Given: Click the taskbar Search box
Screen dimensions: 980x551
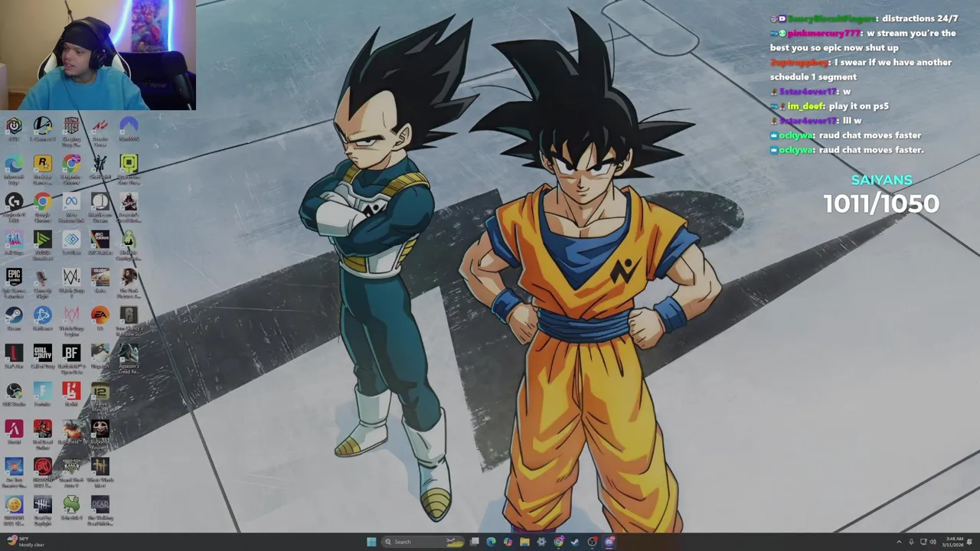Looking at the screenshot, I should [423, 542].
